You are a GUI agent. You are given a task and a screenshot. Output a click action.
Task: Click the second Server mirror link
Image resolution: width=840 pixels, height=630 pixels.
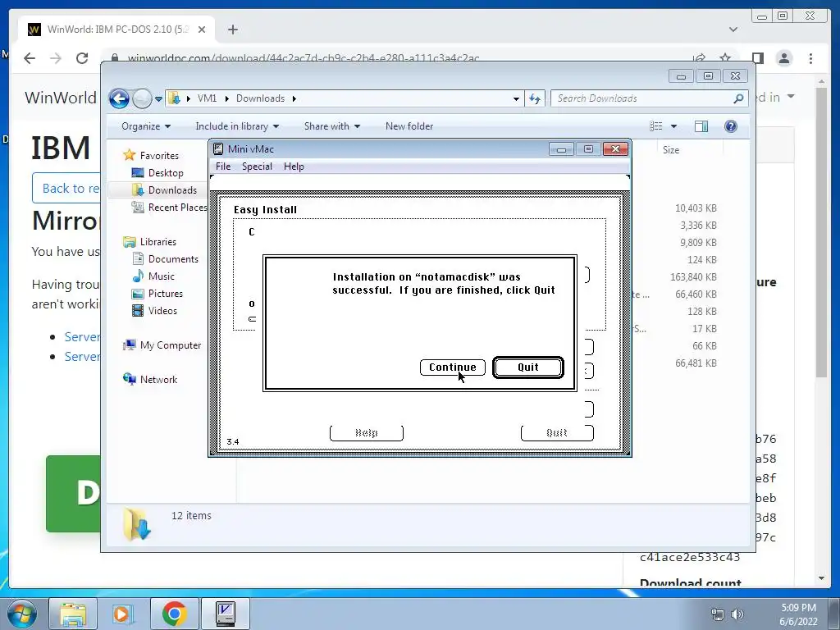(82, 357)
